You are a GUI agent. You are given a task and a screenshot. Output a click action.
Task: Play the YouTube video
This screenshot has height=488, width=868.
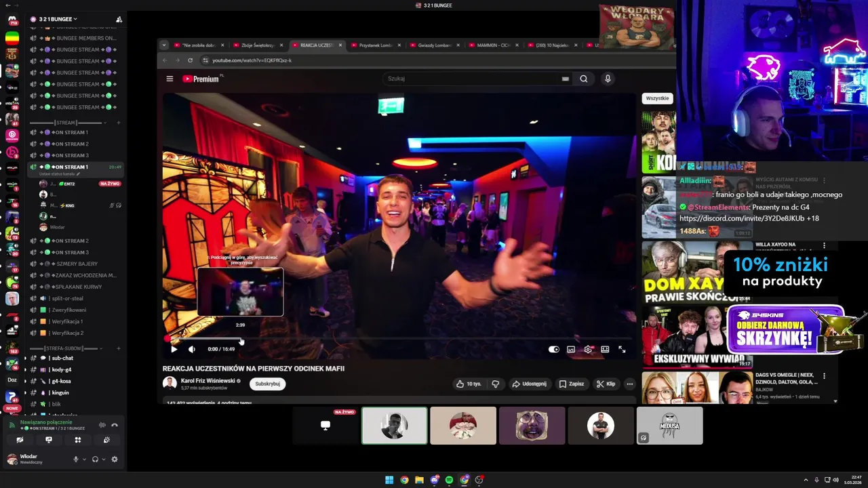(x=174, y=349)
